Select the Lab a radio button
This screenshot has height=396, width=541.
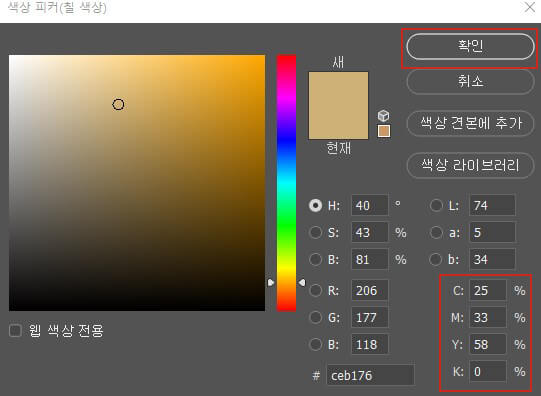click(x=436, y=232)
